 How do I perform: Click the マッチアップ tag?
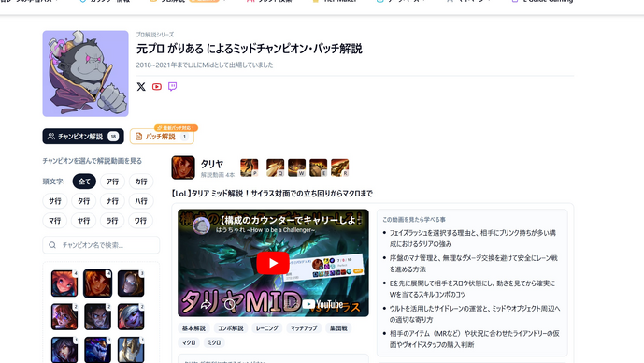[x=304, y=328]
